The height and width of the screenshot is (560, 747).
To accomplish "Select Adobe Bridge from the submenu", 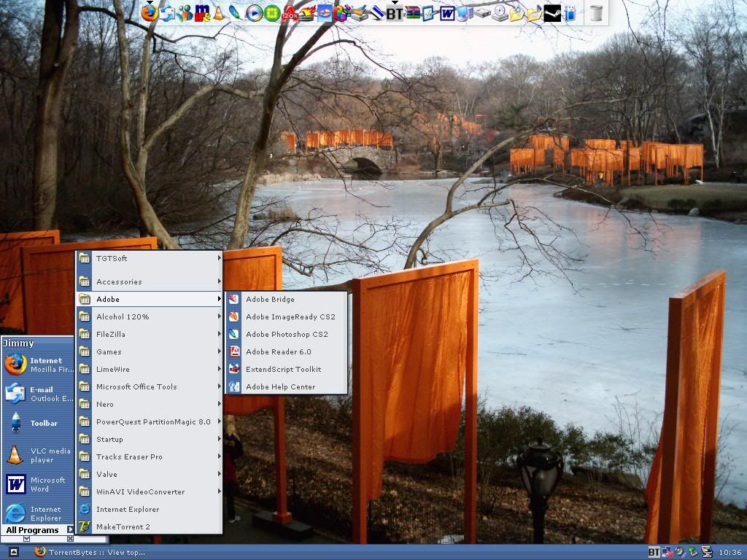I will click(270, 299).
